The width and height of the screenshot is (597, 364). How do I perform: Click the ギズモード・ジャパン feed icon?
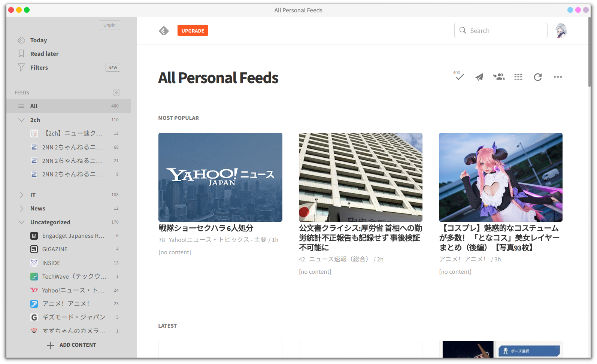34,317
